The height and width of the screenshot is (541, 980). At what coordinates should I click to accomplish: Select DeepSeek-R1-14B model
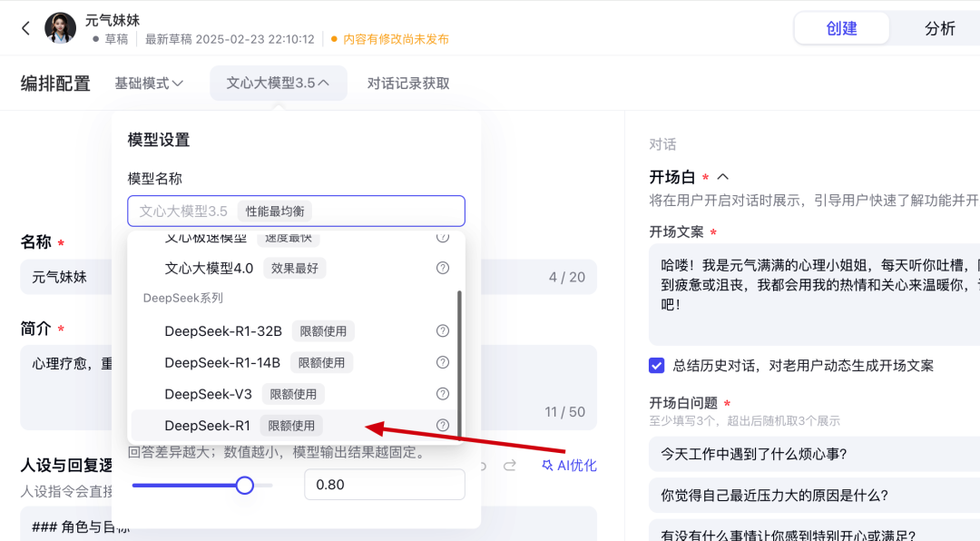click(296, 362)
